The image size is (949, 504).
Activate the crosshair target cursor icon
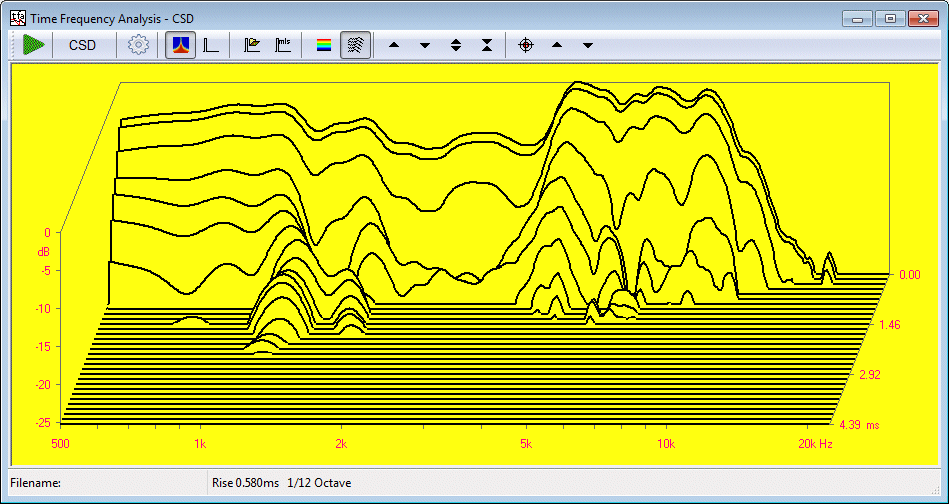click(526, 45)
